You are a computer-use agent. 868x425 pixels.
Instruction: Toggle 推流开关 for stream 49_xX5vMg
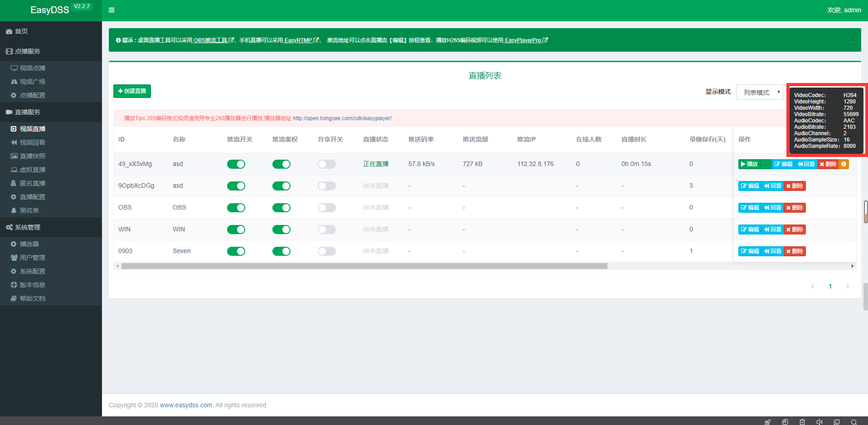[x=236, y=164]
